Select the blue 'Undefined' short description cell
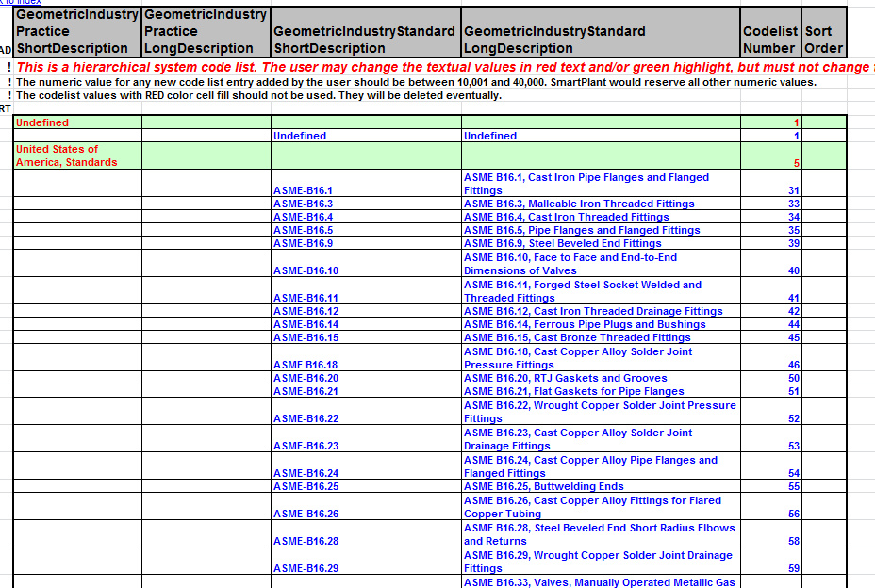The width and height of the screenshot is (875, 588). coord(366,136)
